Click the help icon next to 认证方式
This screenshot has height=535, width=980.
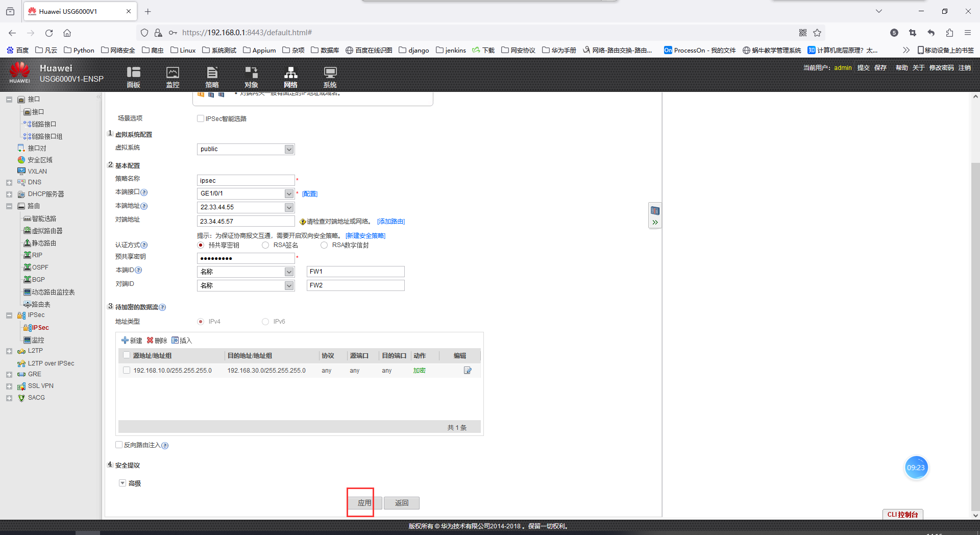coord(144,245)
